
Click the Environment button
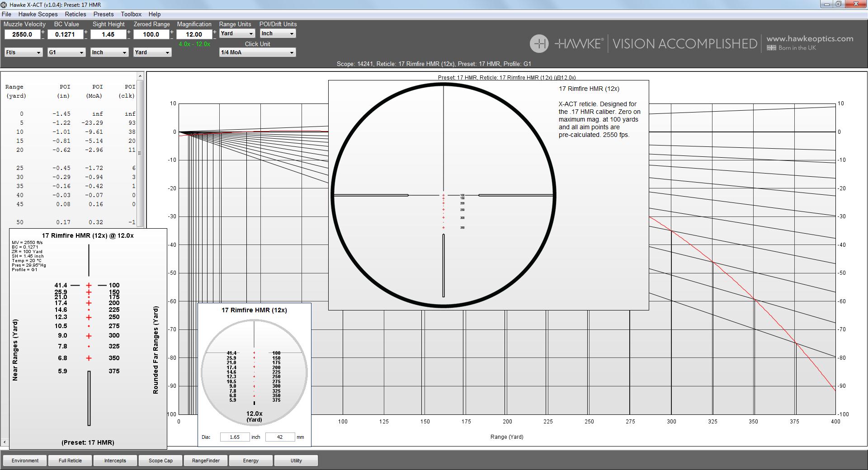pos(25,461)
